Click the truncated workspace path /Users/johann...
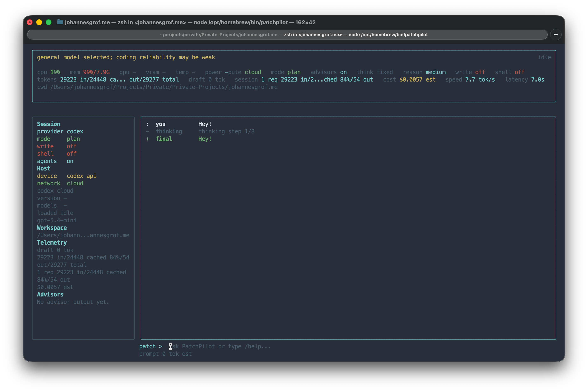The image size is (588, 392). click(83, 235)
